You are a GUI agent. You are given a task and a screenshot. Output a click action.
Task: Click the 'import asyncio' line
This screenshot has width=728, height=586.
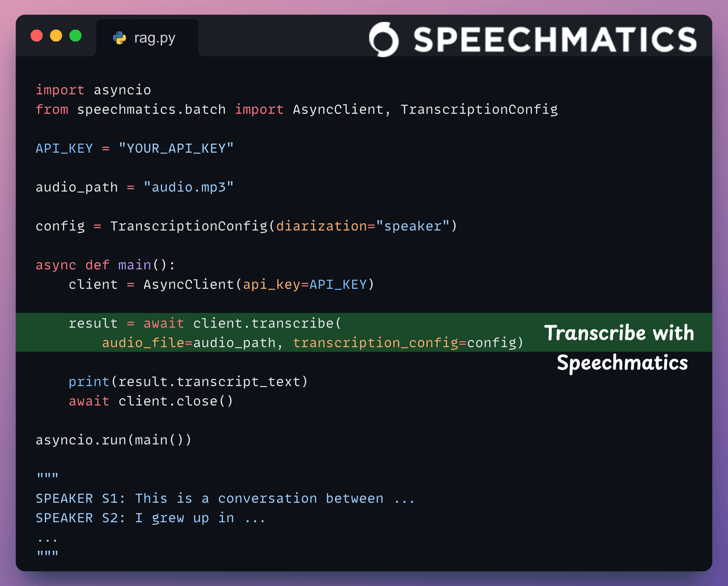93,90
